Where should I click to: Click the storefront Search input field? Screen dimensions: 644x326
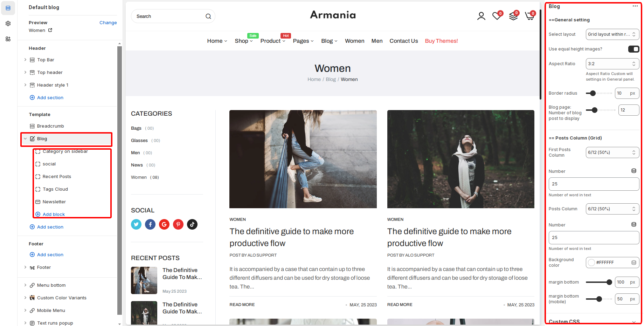[x=173, y=16]
